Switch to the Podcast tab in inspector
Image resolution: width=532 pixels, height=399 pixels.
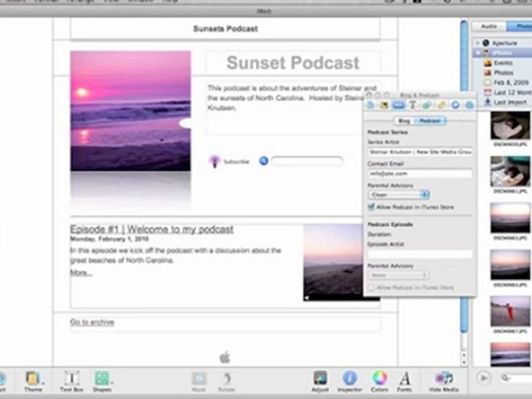[430, 121]
